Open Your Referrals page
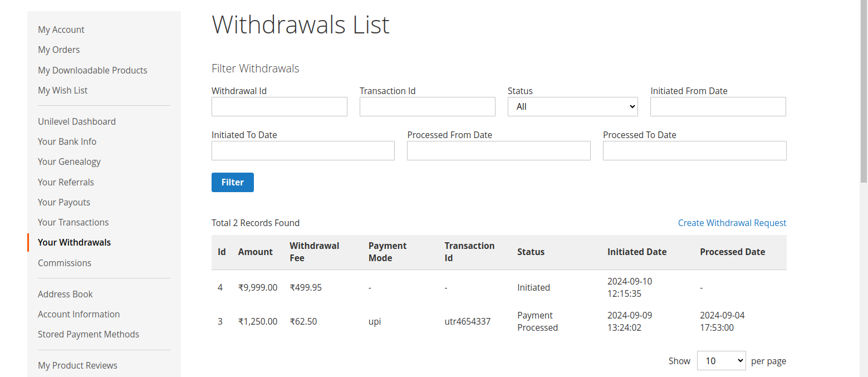868x377 pixels. (66, 182)
